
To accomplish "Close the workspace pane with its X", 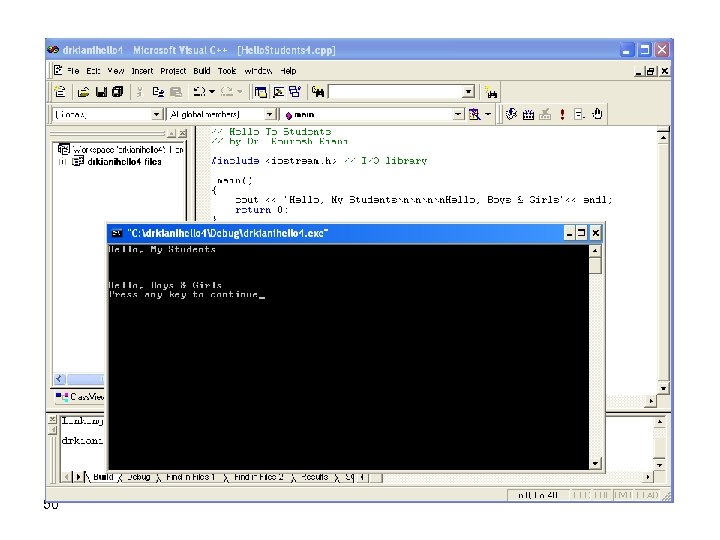I will pyautogui.click(x=183, y=133).
